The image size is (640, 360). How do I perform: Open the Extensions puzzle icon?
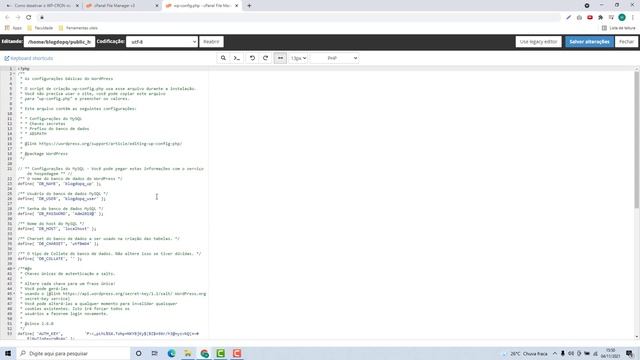600,17
